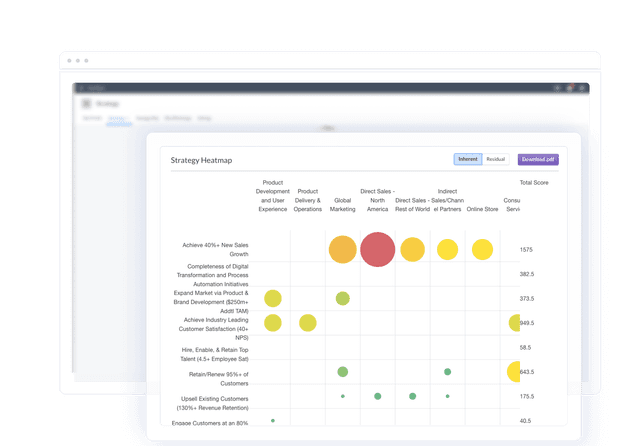Click the 'Upsell Existing Customers' row label
Viewport: 640px width, 446px height.
(212, 403)
